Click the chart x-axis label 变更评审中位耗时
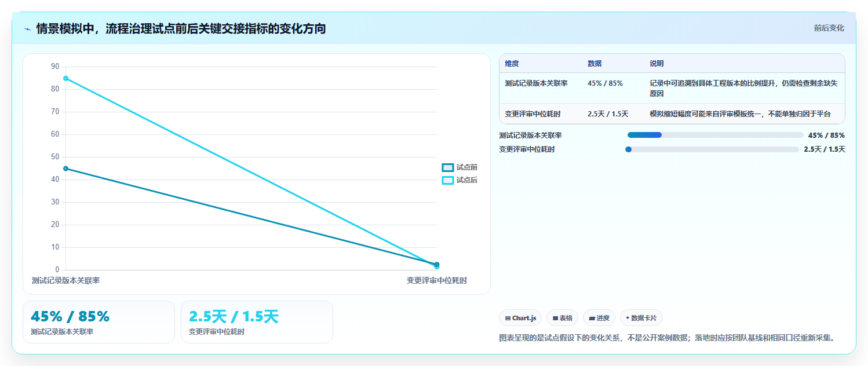This screenshot has width=868, height=366. 436,280
